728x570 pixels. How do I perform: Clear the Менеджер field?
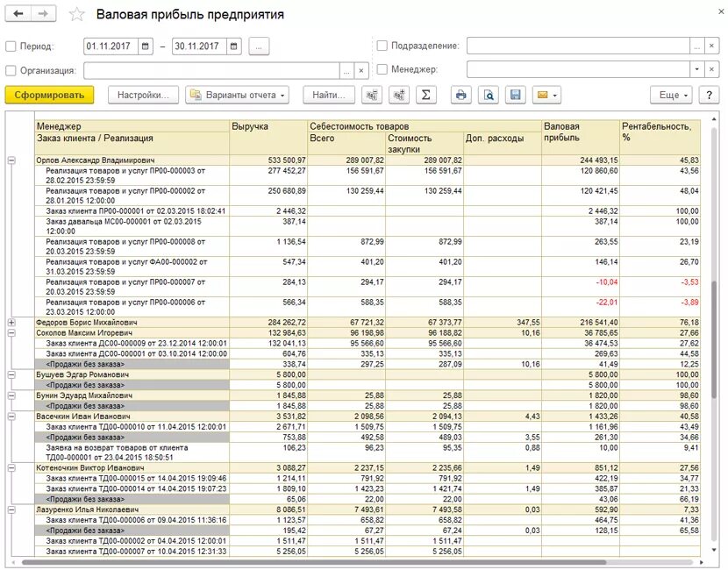point(711,69)
